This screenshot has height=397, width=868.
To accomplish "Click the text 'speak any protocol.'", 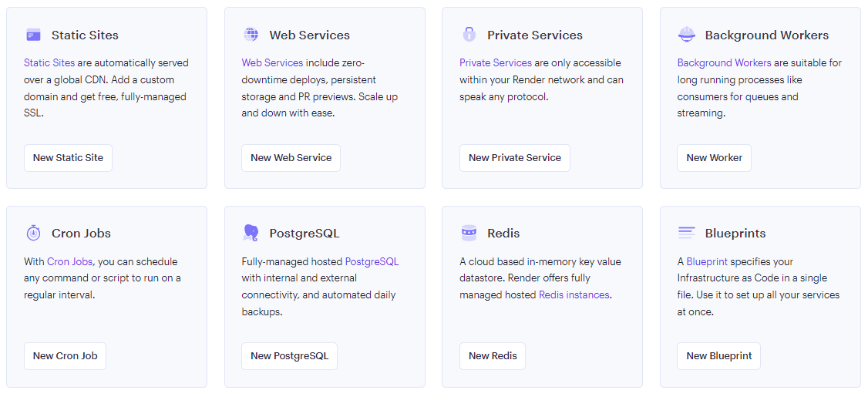I will click(503, 97).
